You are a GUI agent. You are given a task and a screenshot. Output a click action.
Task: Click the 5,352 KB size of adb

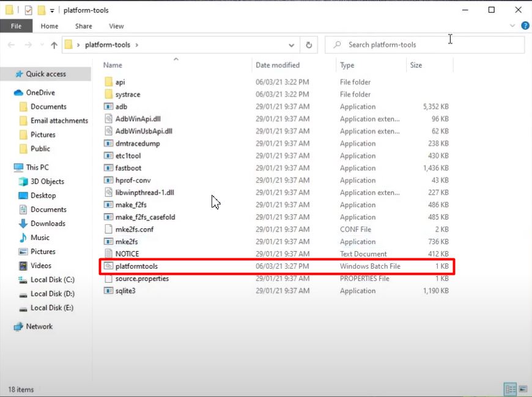click(435, 106)
